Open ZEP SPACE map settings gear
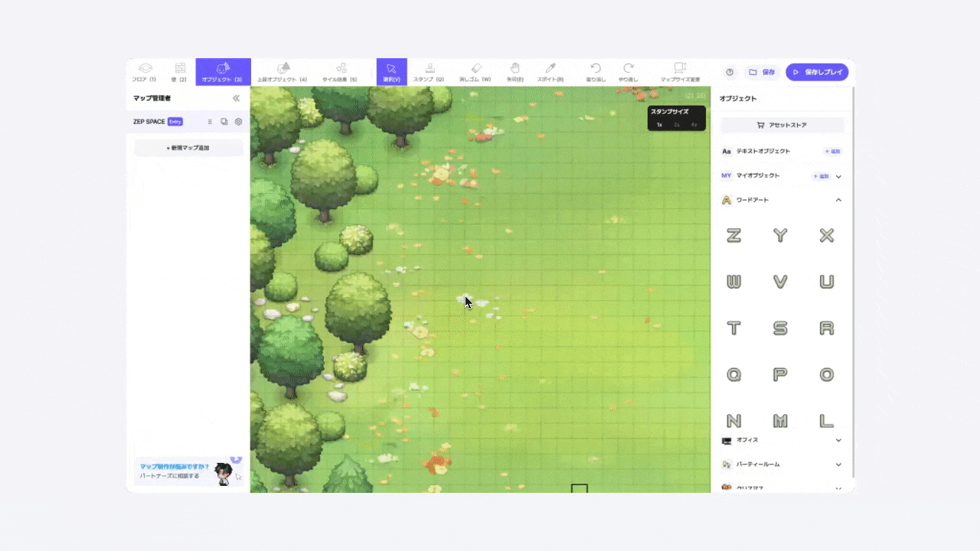 [238, 122]
